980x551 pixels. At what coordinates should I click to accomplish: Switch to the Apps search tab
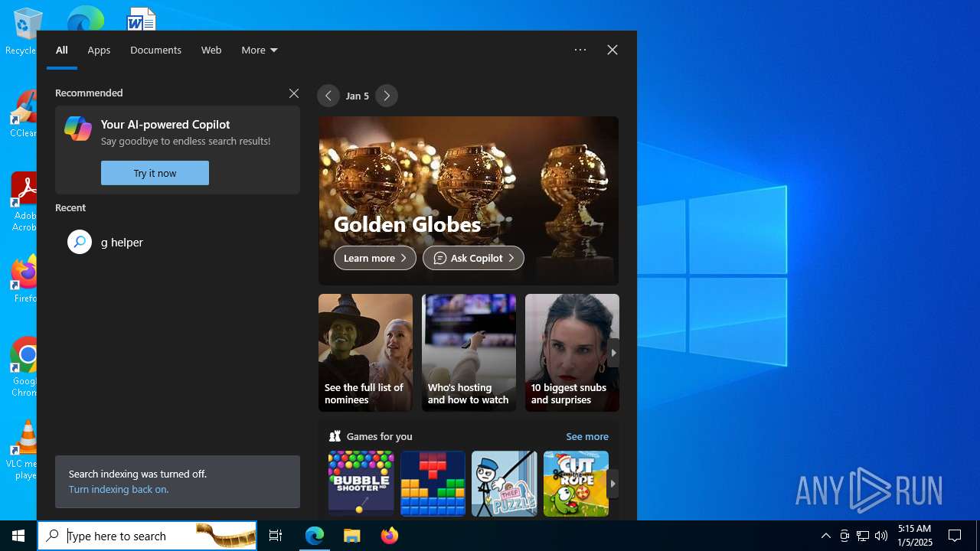[x=99, y=50]
